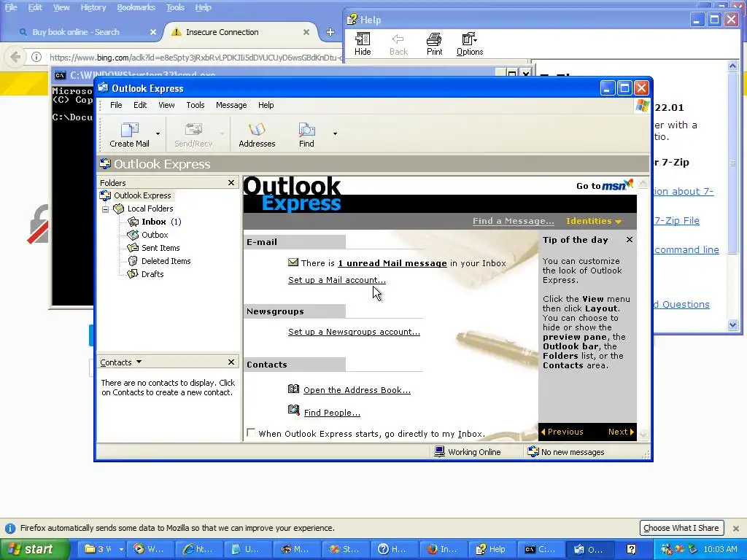Open the Help menu in Outlook Express
This screenshot has height=560, width=747.
[x=266, y=105]
